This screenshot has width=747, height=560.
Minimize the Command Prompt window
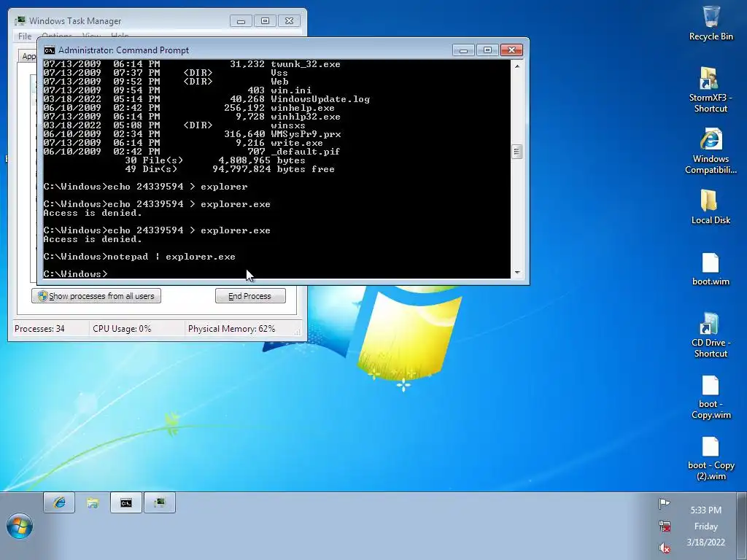(x=463, y=50)
